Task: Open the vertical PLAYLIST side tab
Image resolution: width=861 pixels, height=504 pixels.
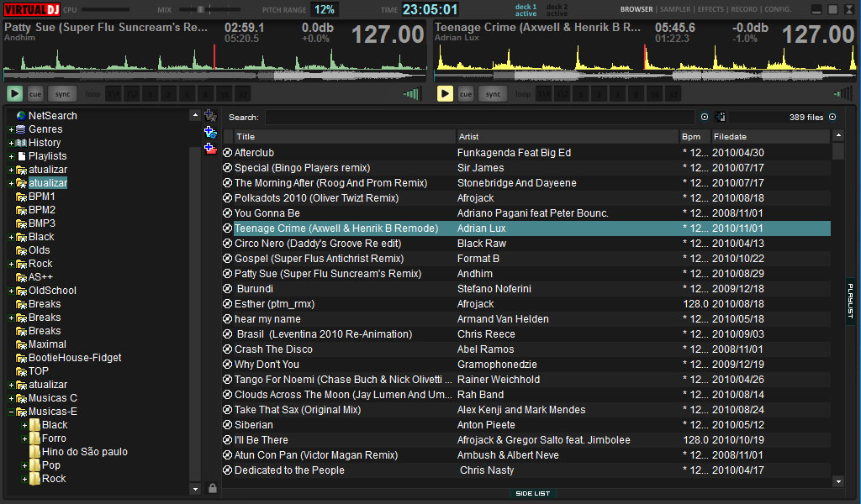Action: [850, 301]
